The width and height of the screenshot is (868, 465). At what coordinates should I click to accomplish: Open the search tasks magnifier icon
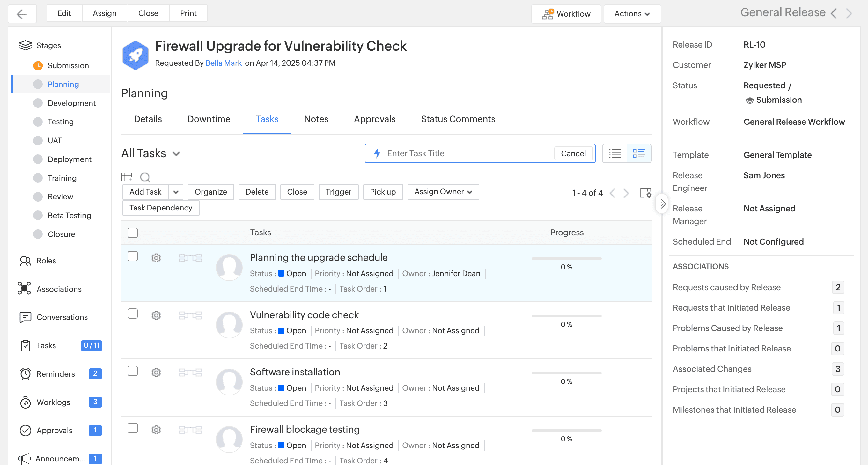145,177
